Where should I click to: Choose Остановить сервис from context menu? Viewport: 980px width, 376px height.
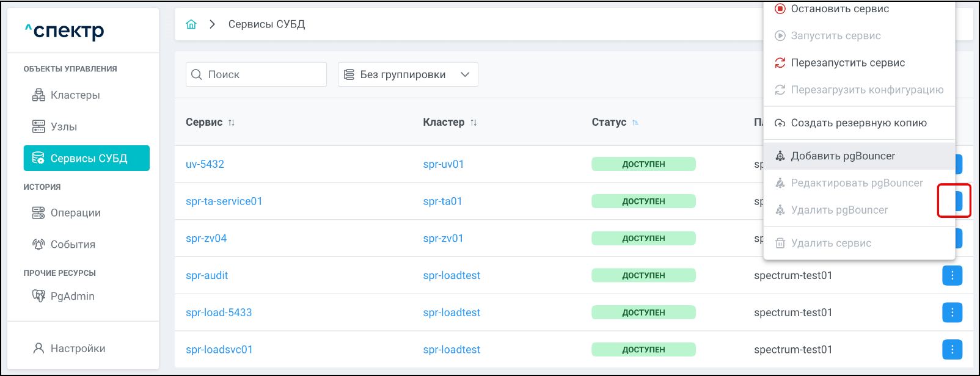[x=839, y=9]
